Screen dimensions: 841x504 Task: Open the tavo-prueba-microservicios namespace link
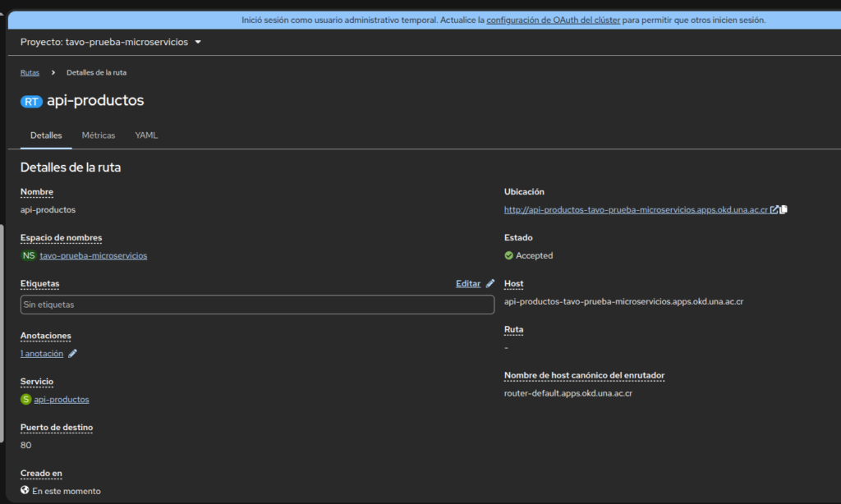coord(94,255)
